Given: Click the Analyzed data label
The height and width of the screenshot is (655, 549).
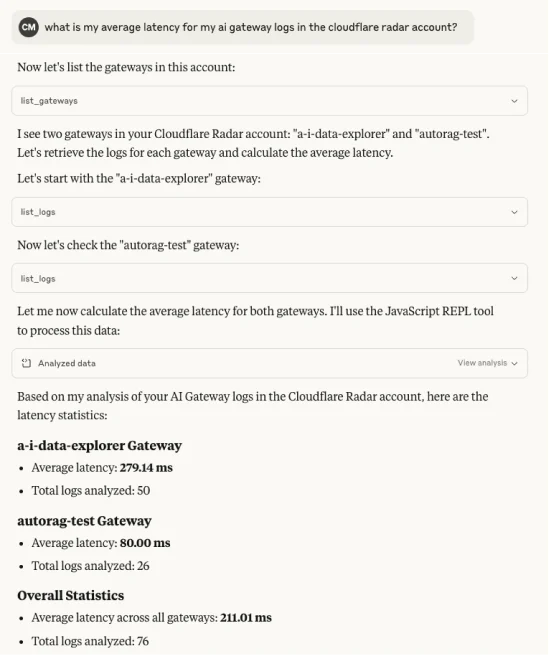Looking at the screenshot, I should click(67, 363).
